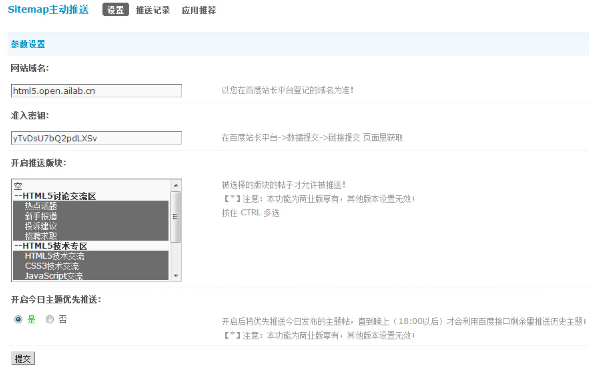This screenshot has height=376, width=589.
Task: Click the Sitemap主动推送 title
Action: 48,10
